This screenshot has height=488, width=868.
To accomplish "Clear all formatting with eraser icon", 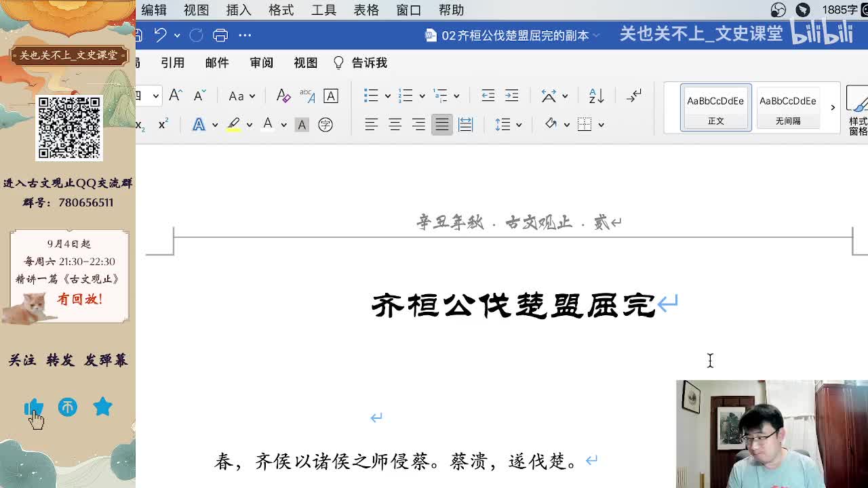I will tap(283, 96).
